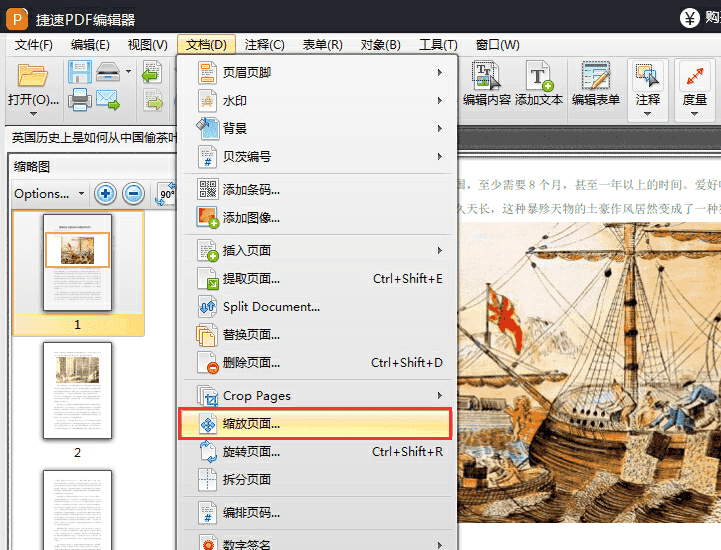Choose 删除页面... menu item
This screenshot has height=550, width=721.
click(316, 363)
